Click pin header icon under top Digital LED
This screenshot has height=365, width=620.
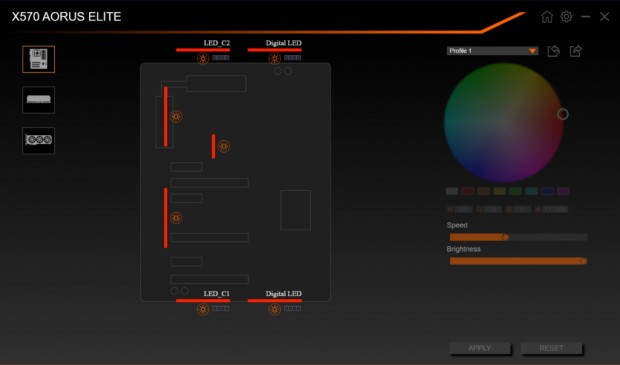tap(293, 58)
